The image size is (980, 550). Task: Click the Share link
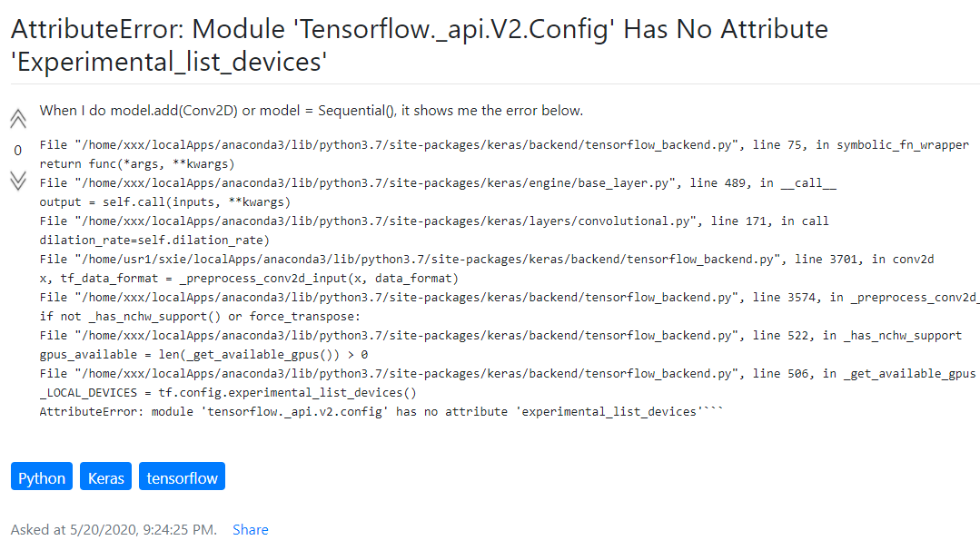coord(251,529)
